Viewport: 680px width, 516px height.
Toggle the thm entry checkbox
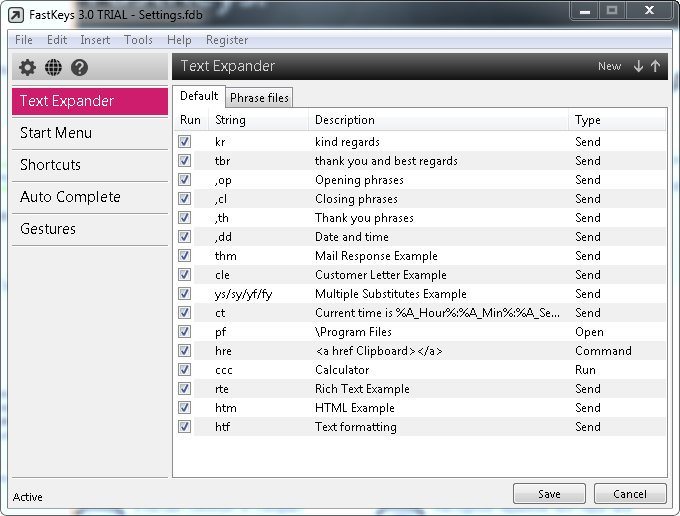[x=184, y=255]
